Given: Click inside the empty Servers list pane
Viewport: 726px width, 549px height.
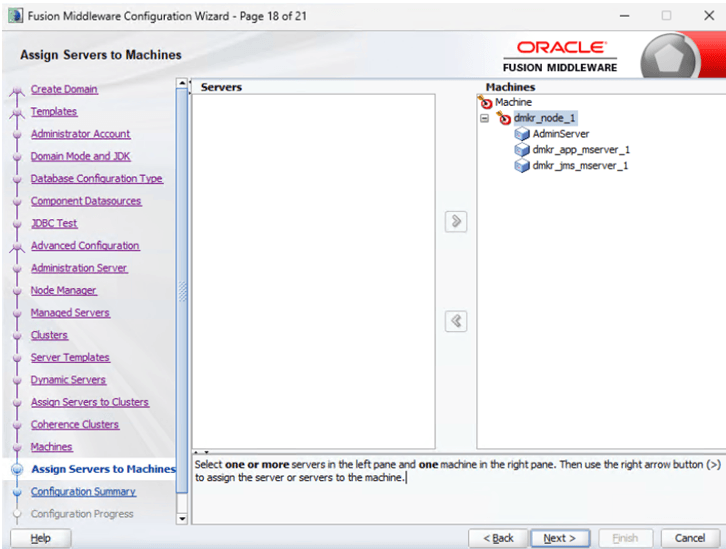Looking at the screenshot, I should coord(313,271).
